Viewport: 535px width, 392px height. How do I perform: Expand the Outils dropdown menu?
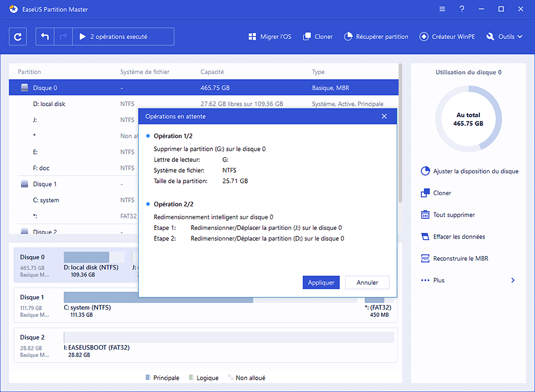click(504, 37)
